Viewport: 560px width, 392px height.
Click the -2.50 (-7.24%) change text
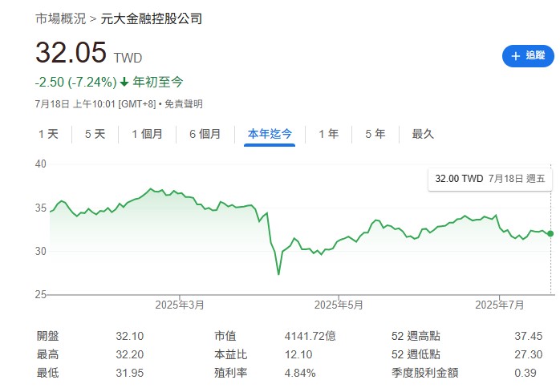pos(76,82)
